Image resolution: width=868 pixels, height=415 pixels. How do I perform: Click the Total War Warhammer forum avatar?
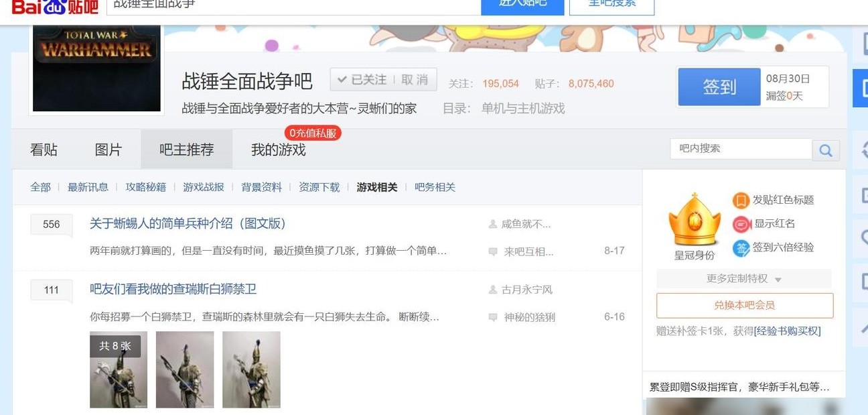[x=96, y=68]
